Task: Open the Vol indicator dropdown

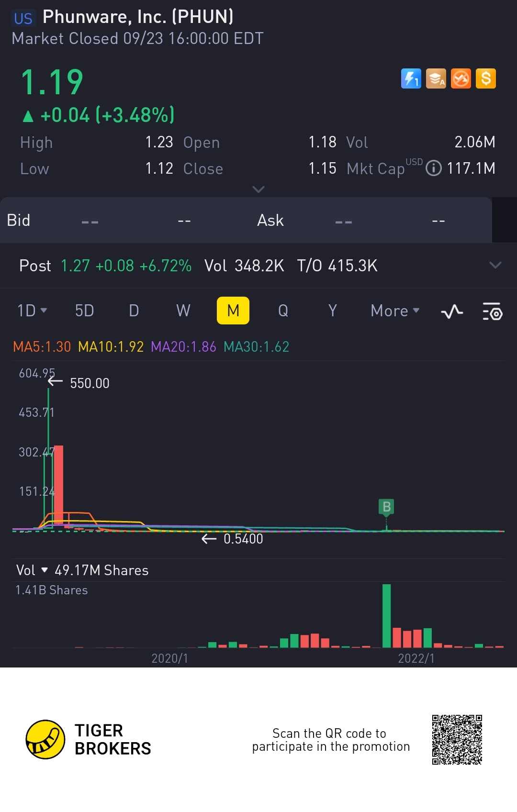Action: tap(32, 570)
